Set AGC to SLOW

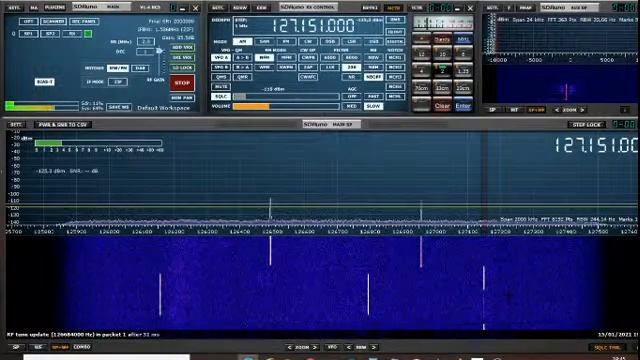point(373,107)
